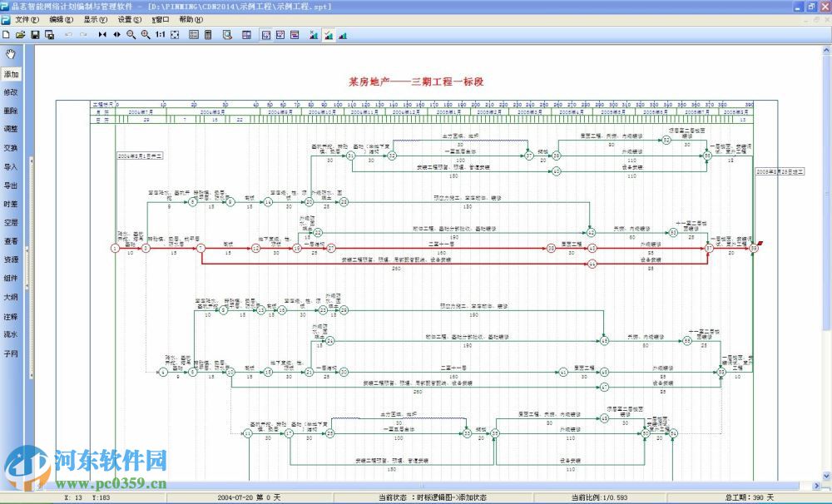This screenshot has width=832, height=504.
Task: Toggle the 修改 (Modify) mode button
Action: coord(11,92)
